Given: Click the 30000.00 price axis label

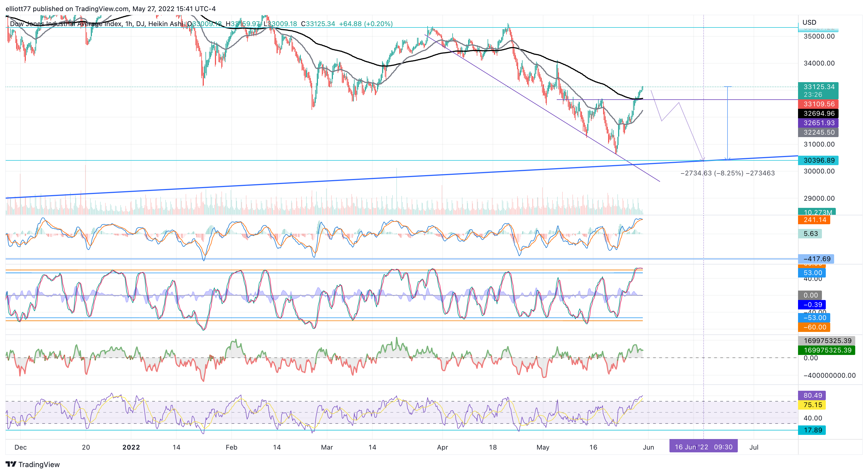Looking at the screenshot, I should (x=819, y=171).
